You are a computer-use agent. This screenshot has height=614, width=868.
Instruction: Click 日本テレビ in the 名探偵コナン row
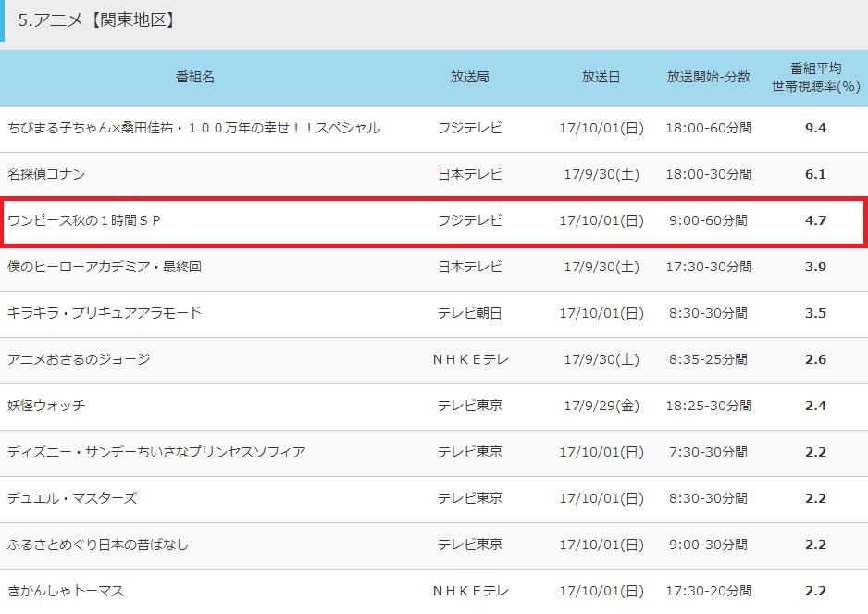pyautogui.click(x=470, y=174)
